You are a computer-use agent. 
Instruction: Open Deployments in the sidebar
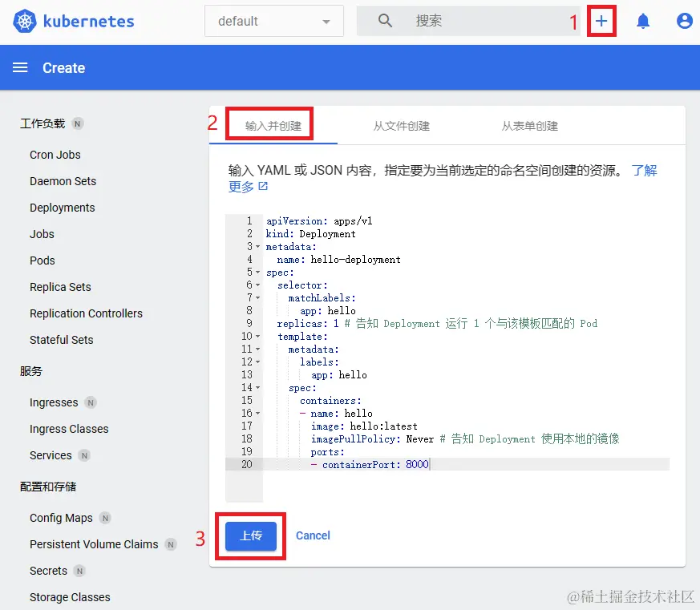click(62, 208)
